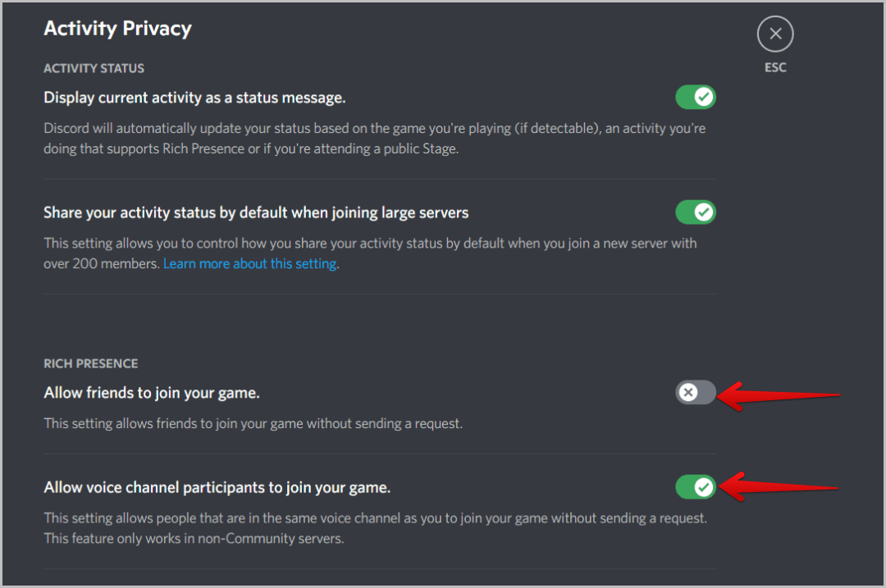Click the Allow voice channel participants label
The height and width of the screenshot is (588, 886).
(217, 487)
